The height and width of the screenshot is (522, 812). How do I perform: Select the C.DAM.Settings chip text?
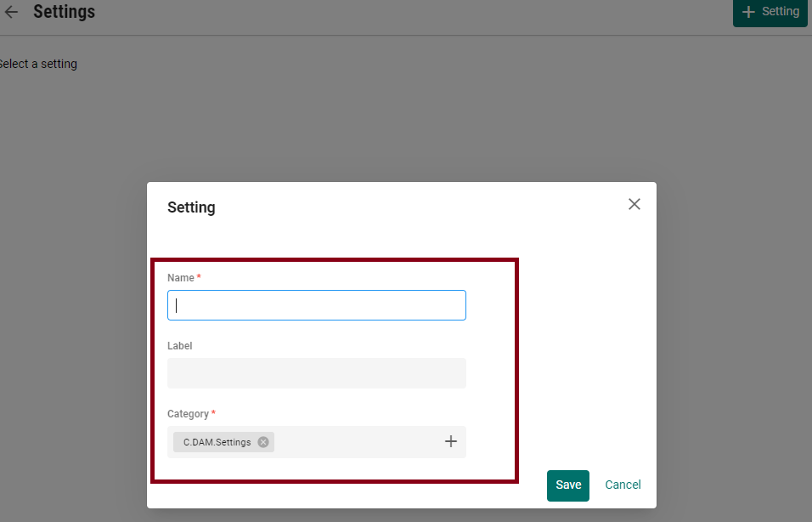point(217,442)
